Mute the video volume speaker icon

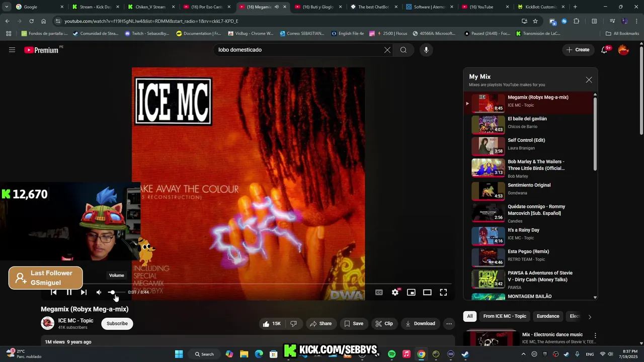[x=99, y=292]
